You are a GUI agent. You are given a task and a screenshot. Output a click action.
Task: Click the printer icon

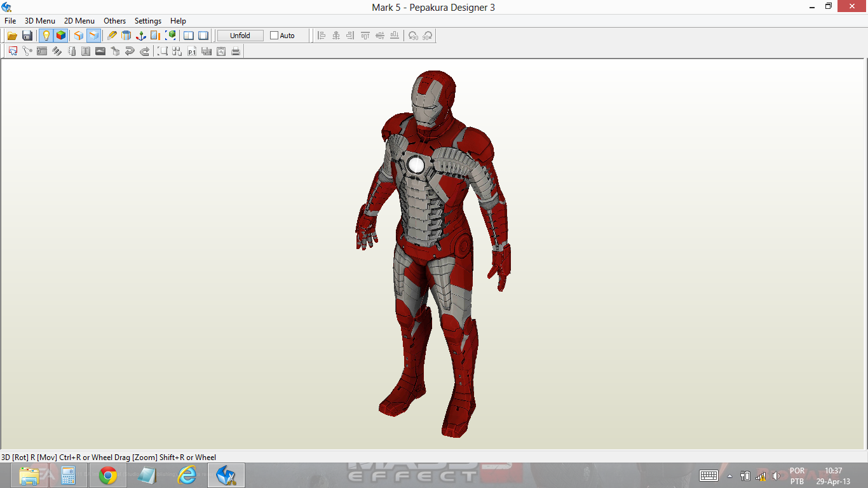click(236, 51)
